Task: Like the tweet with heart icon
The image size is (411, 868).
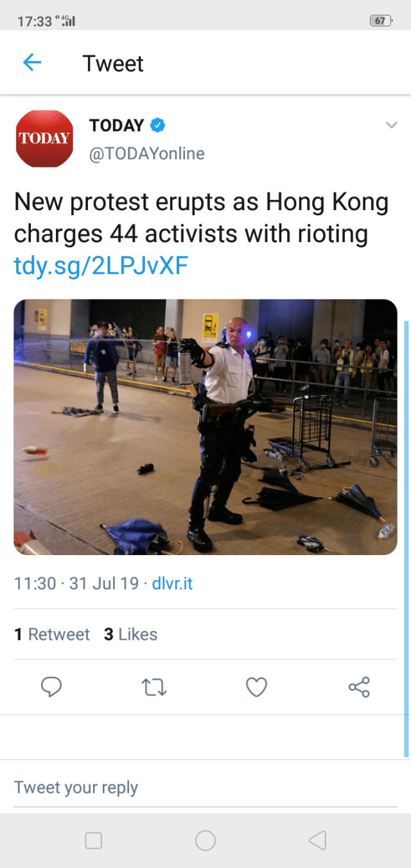Action: click(x=256, y=687)
